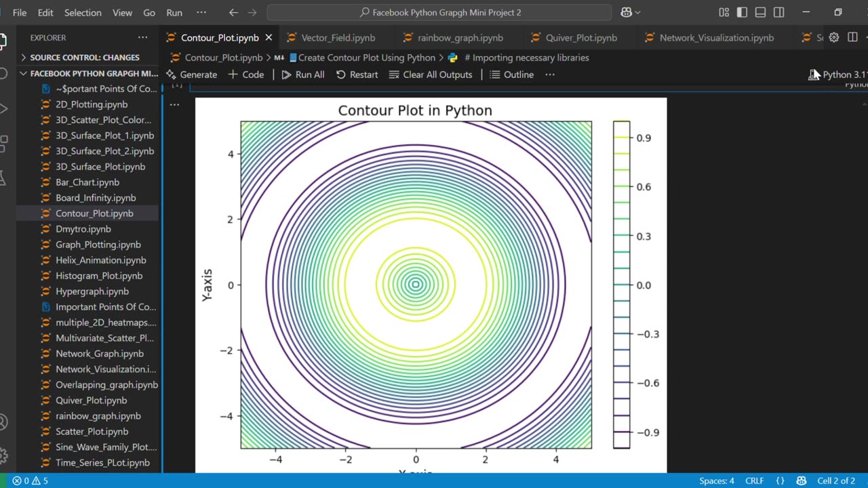The height and width of the screenshot is (488, 868).
Task: Restart the notebook kernel
Action: click(357, 75)
